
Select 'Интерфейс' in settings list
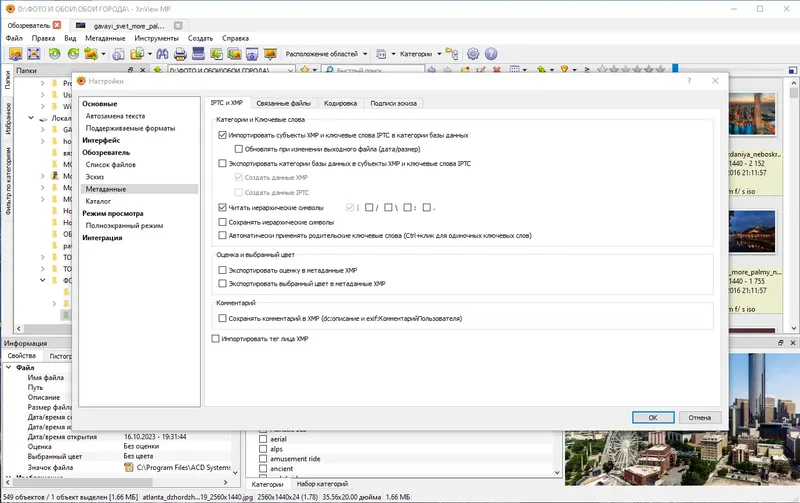click(x=101, y=140)
